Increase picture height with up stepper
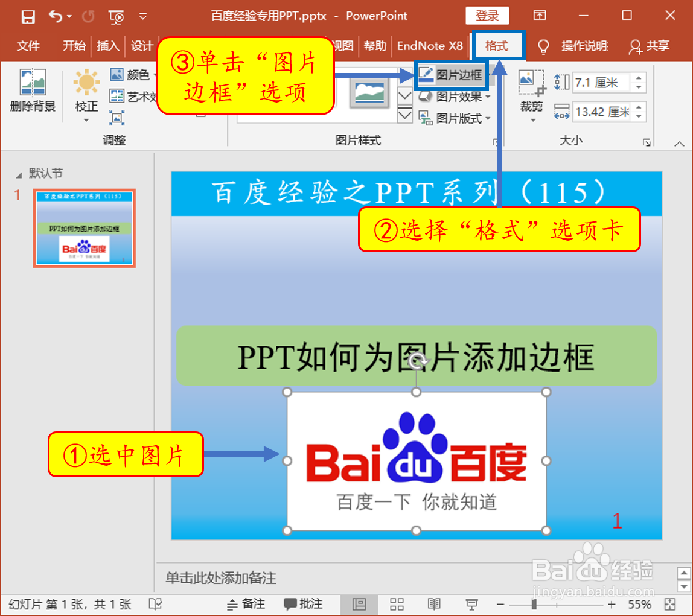This screenshot has width=693, height=616. click(639, 78)
